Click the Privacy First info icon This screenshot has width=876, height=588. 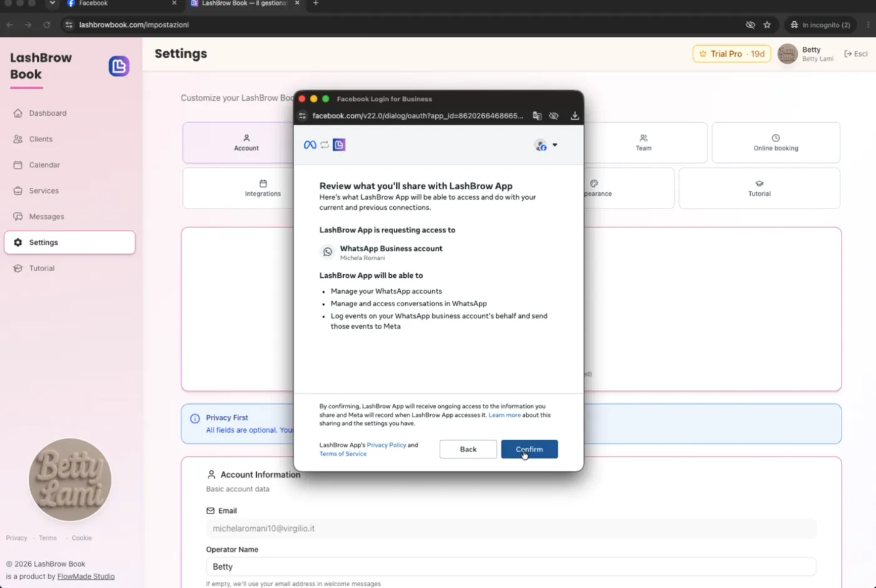coord(195,418)
